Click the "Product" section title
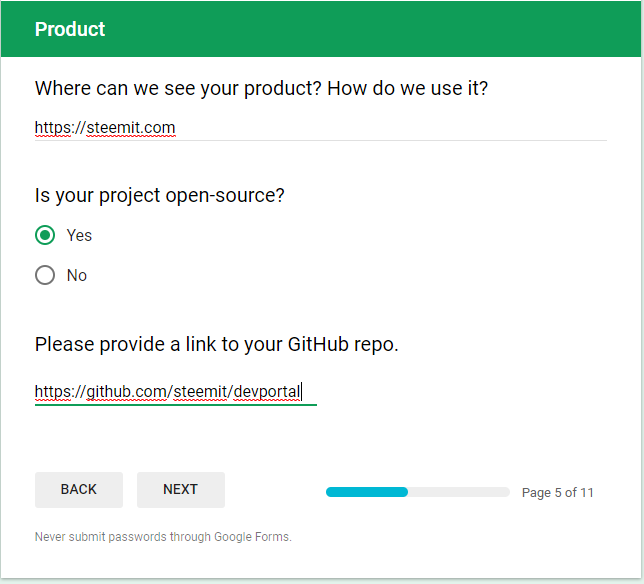 coord(70,29)
